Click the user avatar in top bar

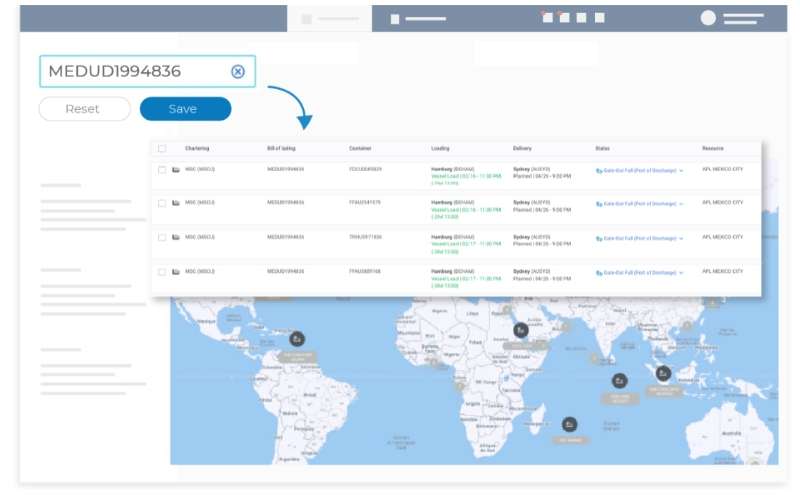[708, 18]
